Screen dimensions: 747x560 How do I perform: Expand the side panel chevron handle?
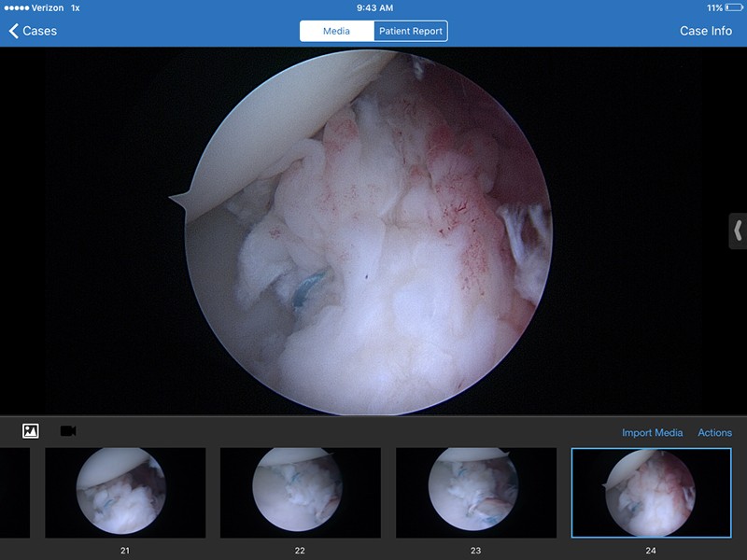point(738,231)
